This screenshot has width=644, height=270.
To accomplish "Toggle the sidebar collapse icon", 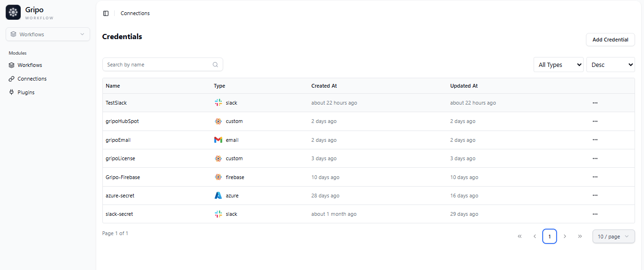I will point(106,13).
